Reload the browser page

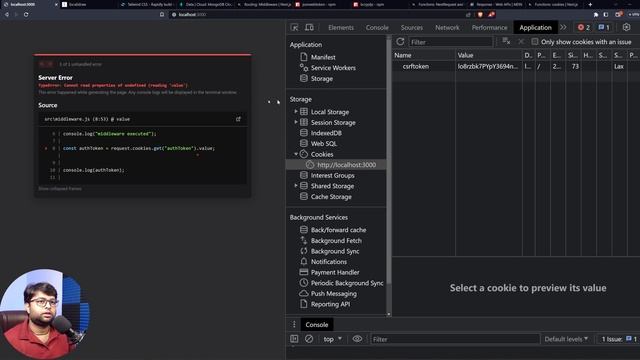pos(26,14)
